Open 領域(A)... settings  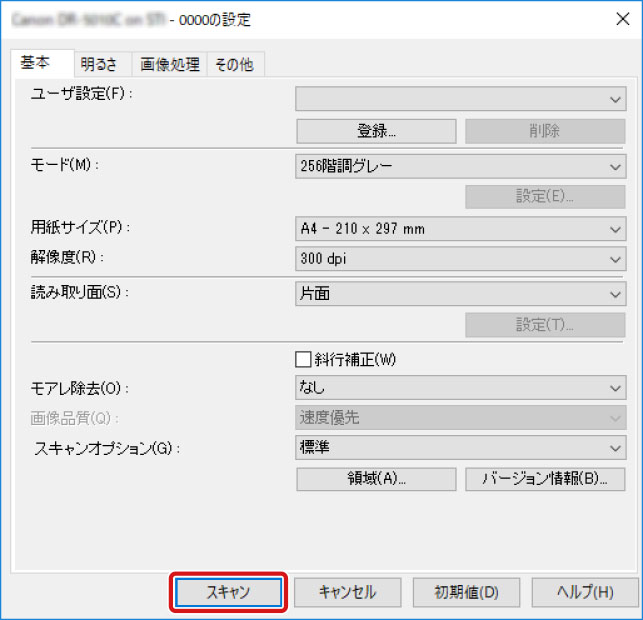tap(376, 479)
